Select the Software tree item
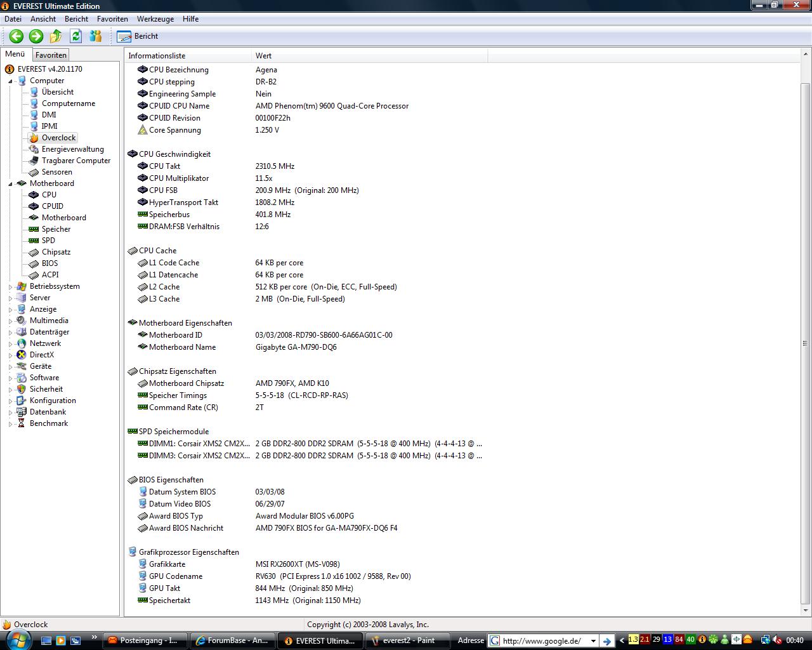The width and height of the screenshot is (812, 650). coord(44,378)
